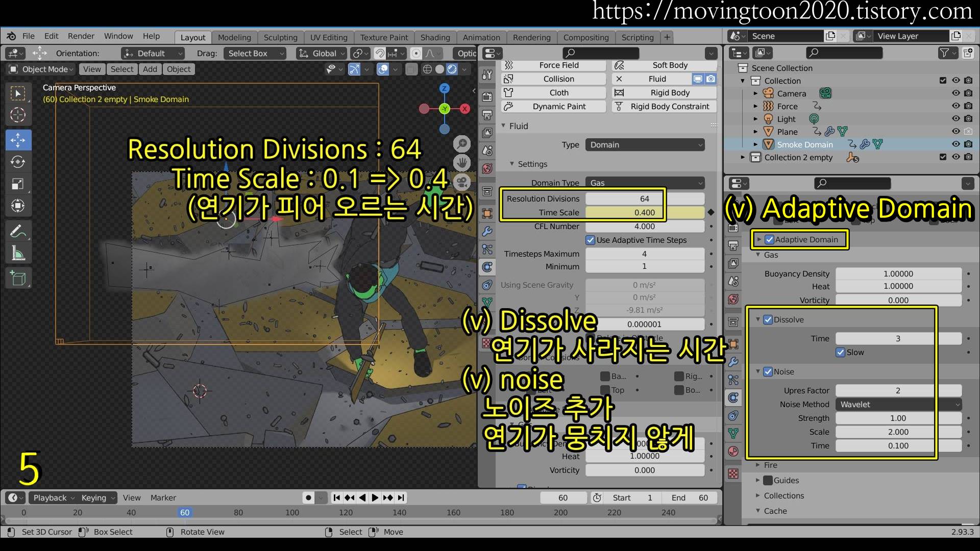Select the Move tool in viewport toolbar

point(18,140)
